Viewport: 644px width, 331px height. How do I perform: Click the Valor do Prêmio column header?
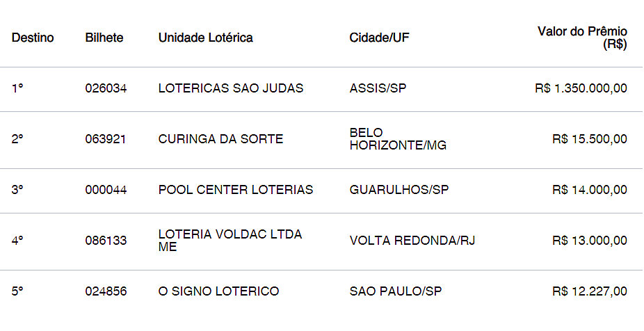coord(582,38)
